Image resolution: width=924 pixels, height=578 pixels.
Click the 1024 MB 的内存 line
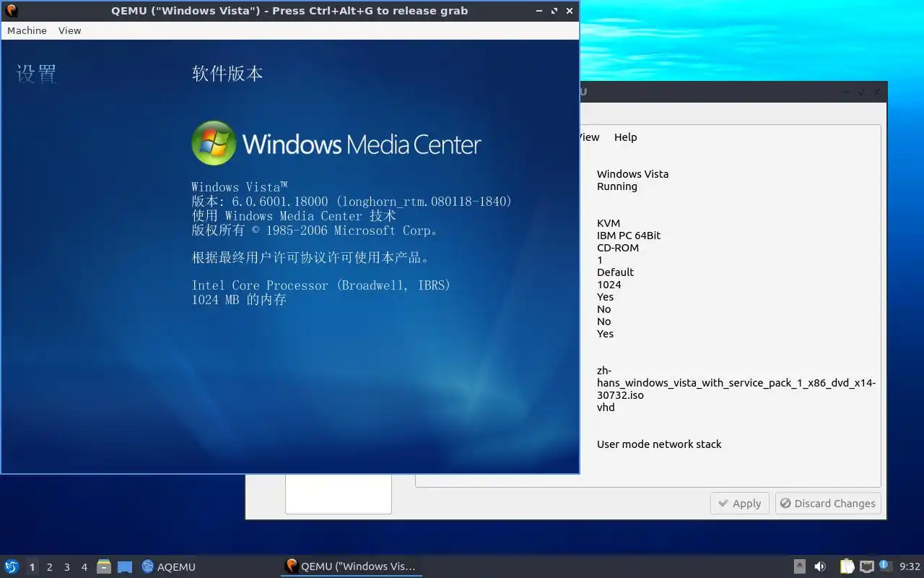(239, 299)
